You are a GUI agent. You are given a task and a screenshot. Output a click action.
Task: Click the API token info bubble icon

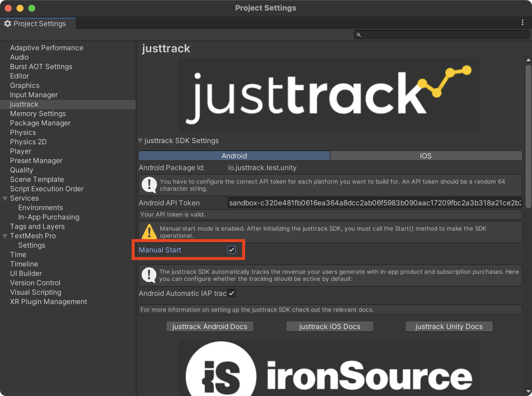(x=149, y=185)
